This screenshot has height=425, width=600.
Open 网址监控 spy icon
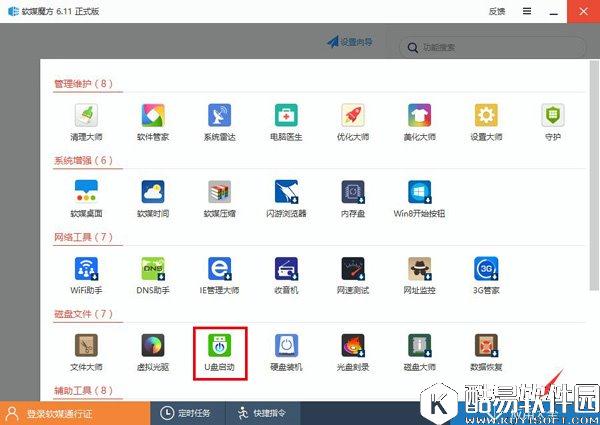pos(419,269)
